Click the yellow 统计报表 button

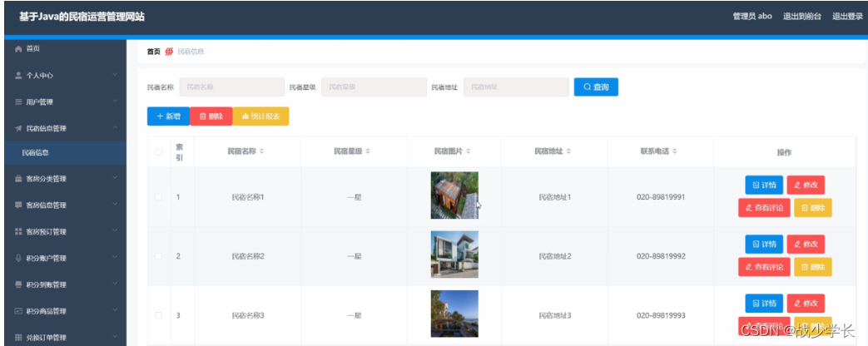click(x=260, y=116)
